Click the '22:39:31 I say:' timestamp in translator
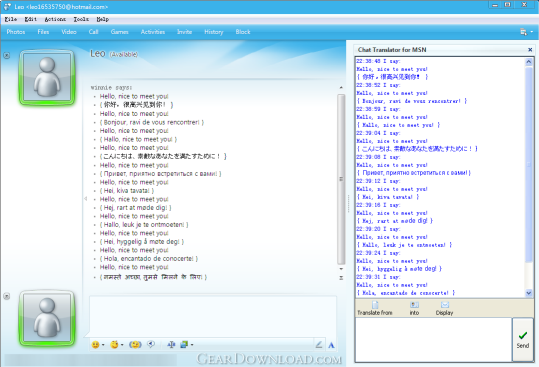The height and width of the screenshot is (367, 539). 378,277
